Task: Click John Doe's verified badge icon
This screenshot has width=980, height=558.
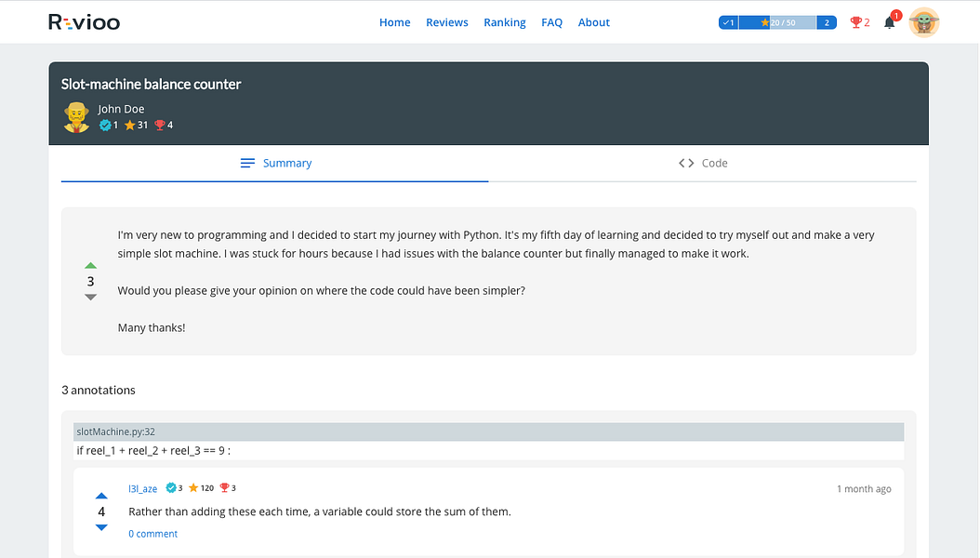Action: click(105, 125)
